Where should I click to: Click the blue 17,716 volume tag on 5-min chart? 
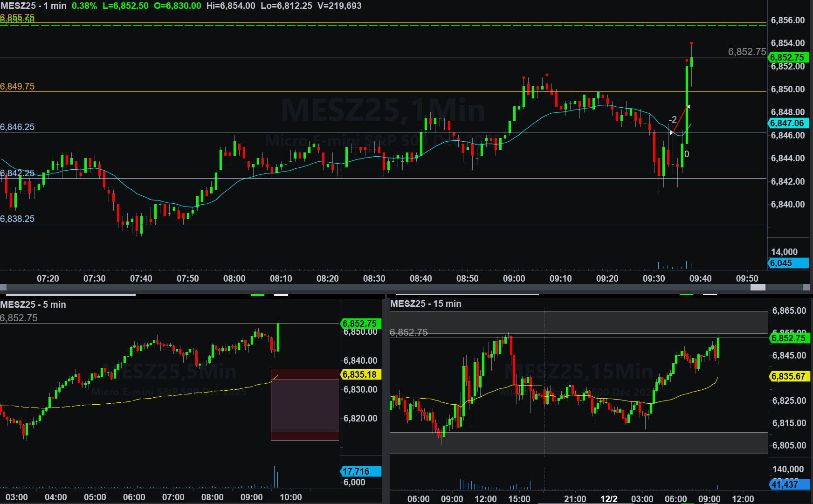coord(360,471)
